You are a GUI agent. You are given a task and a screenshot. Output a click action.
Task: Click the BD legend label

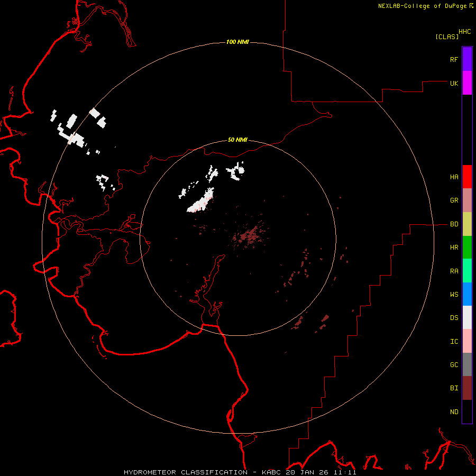[x=454, y=224]
